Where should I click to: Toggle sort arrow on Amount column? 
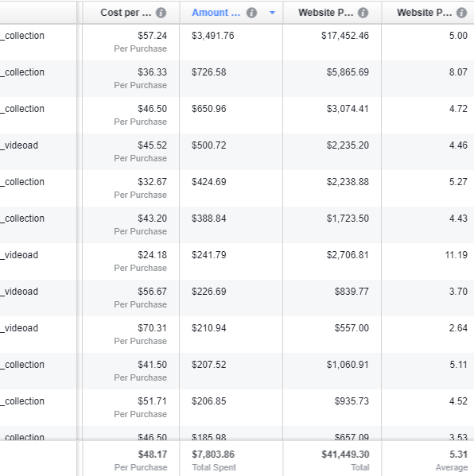coord(272,13)
